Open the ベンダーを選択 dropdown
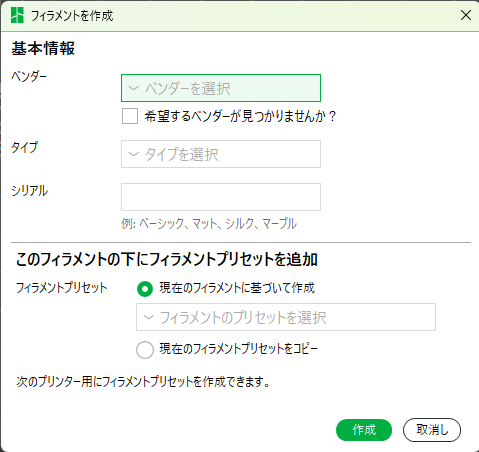 (x=221, y=88)
